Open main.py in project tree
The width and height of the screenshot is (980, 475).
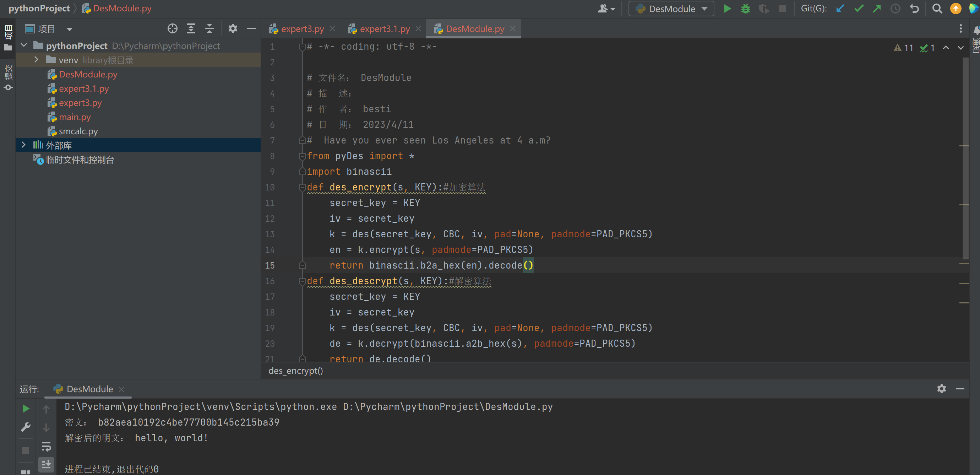coord(75,117)
